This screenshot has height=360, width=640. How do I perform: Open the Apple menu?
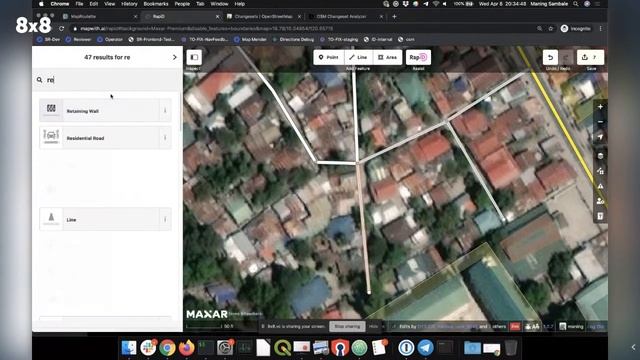(x=41, y=4)
